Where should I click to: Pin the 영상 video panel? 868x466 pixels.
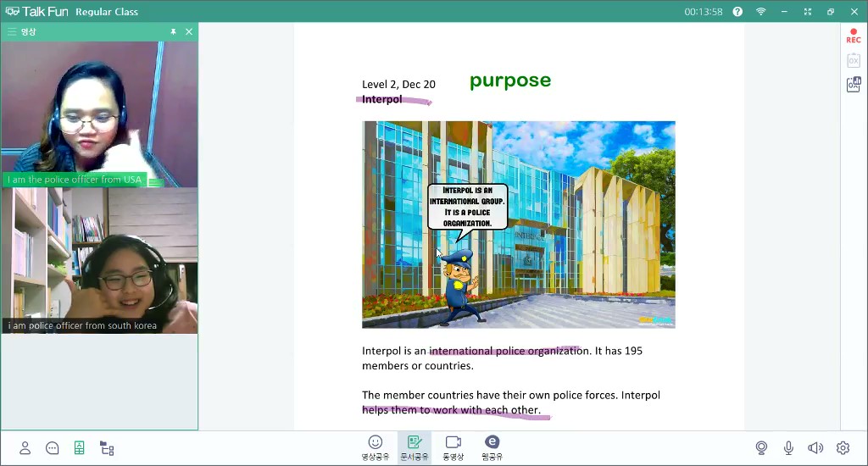click(x=173, y=31)
